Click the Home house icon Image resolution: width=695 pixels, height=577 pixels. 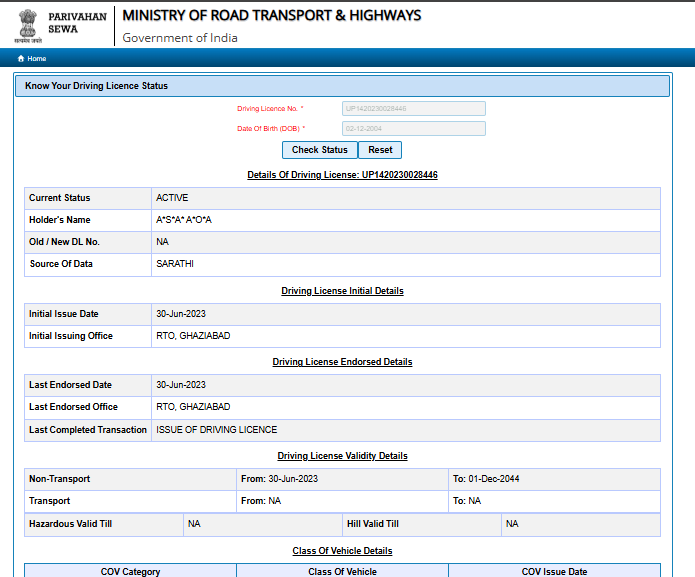[20, 58]
